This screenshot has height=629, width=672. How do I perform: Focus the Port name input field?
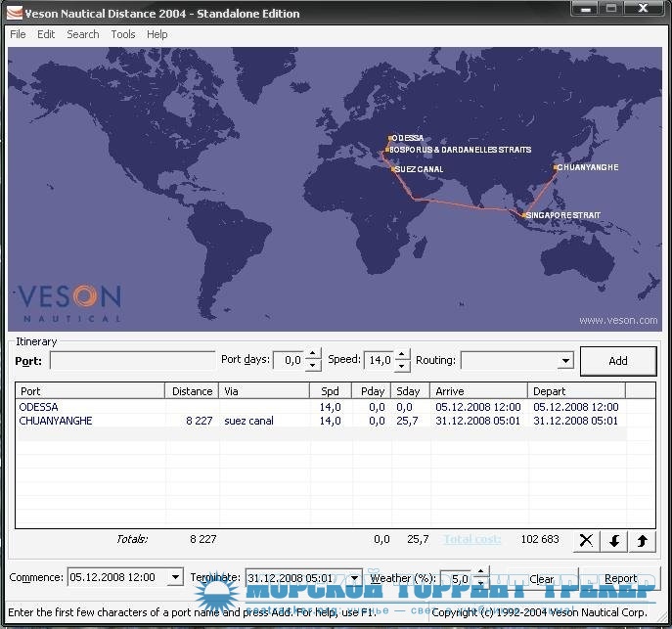132,360
